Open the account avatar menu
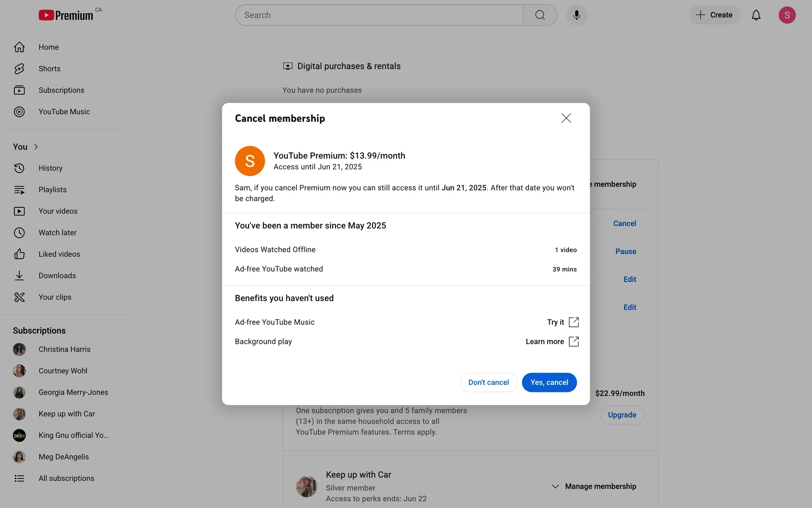812x508 pixels. coord(787,15)
